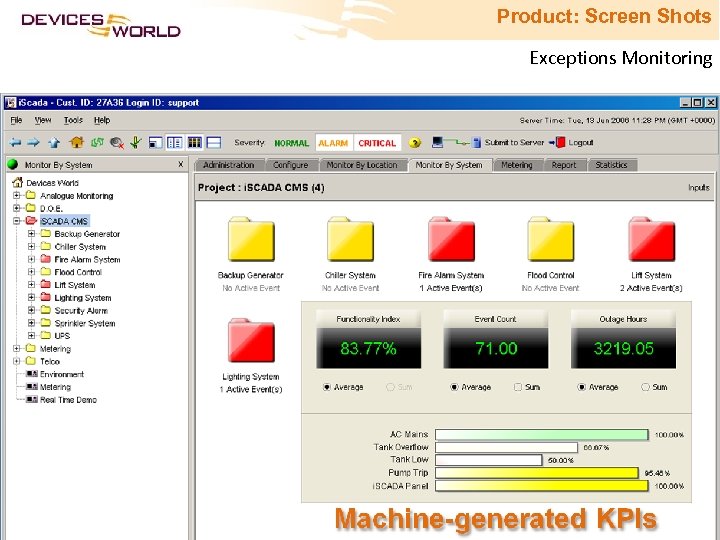Select the Real Time Demo tree item
Screen dimensions: 720x540
[x=68, y=399]
